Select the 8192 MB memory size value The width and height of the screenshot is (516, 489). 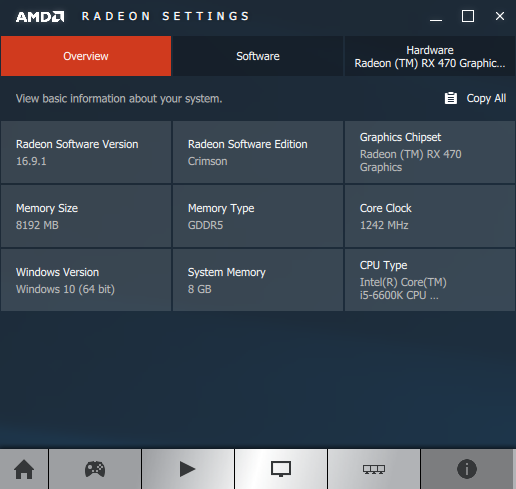tap(37, 225)
